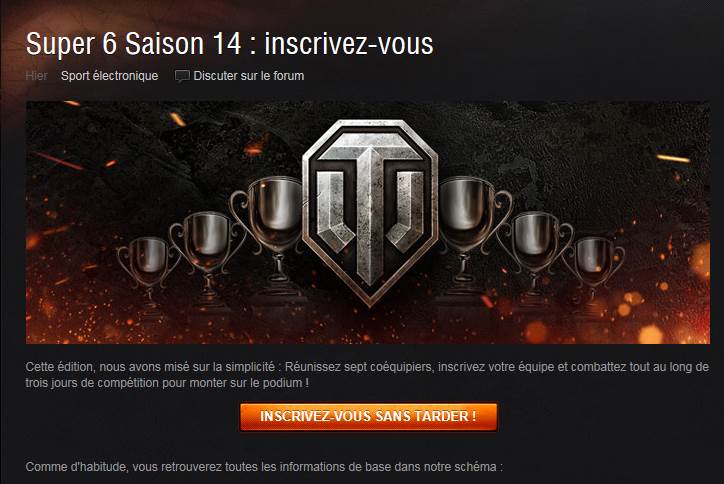Viewport: 724px width, 484px height.
Task: Click yellow spark streak in banner's upper right
Action: pyautogui.click(x=673, y=159)
